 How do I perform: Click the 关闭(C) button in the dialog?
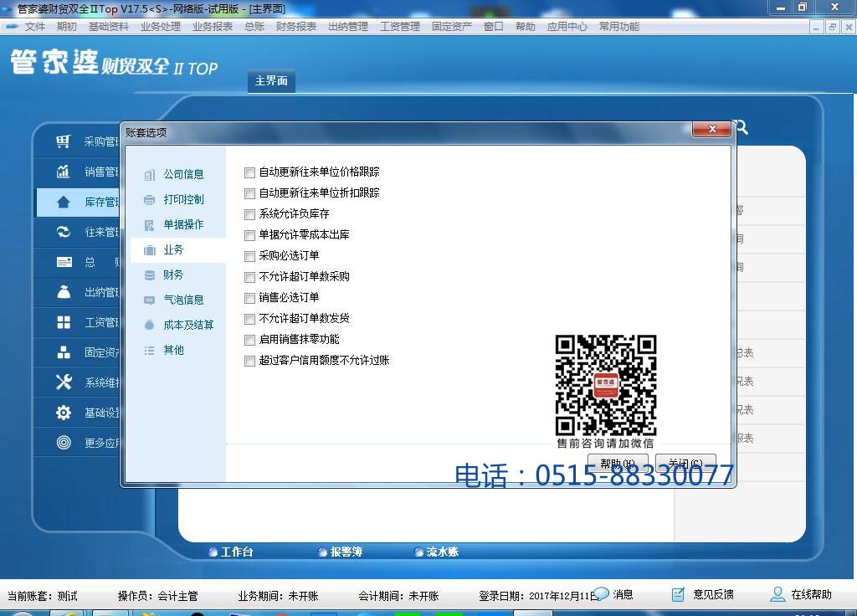tap(686, 463)
